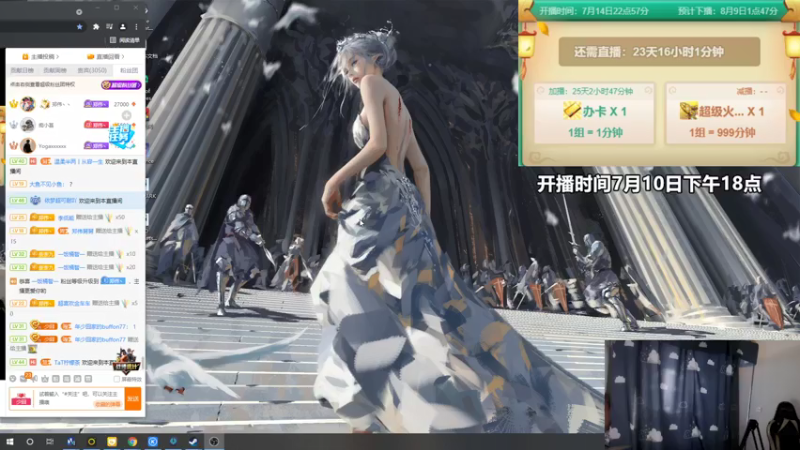Viewport: 800px width, 450px height.
Task: Open the mailbox icon with orange badge
Action: (x=24, y=378)
